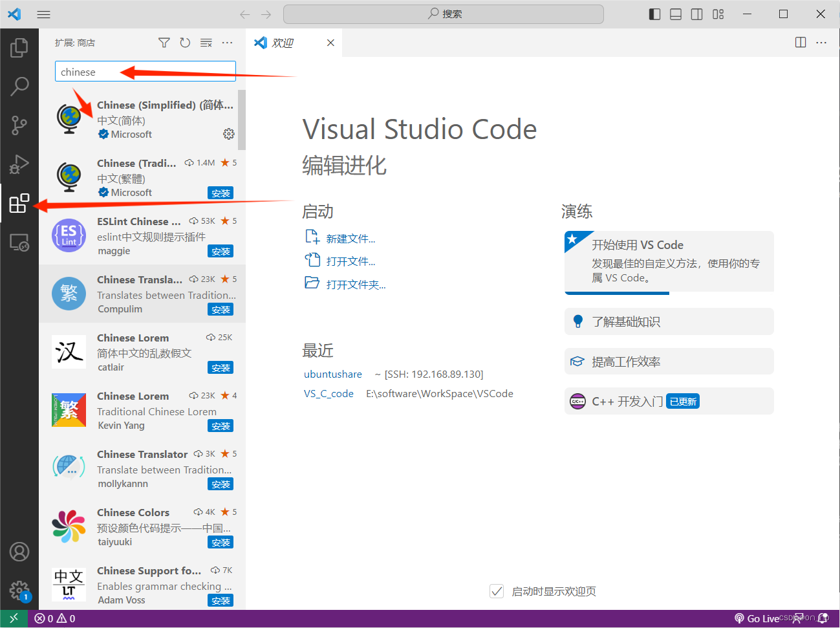Refresh the extensions list
The height and width of the screenshot is (628, 840).
(x=185, y=43)
